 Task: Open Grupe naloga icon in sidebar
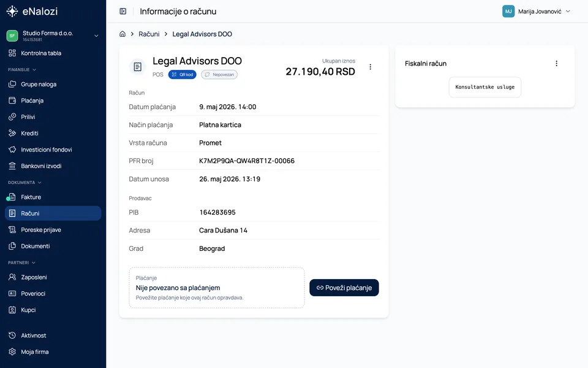pos(12,84)
